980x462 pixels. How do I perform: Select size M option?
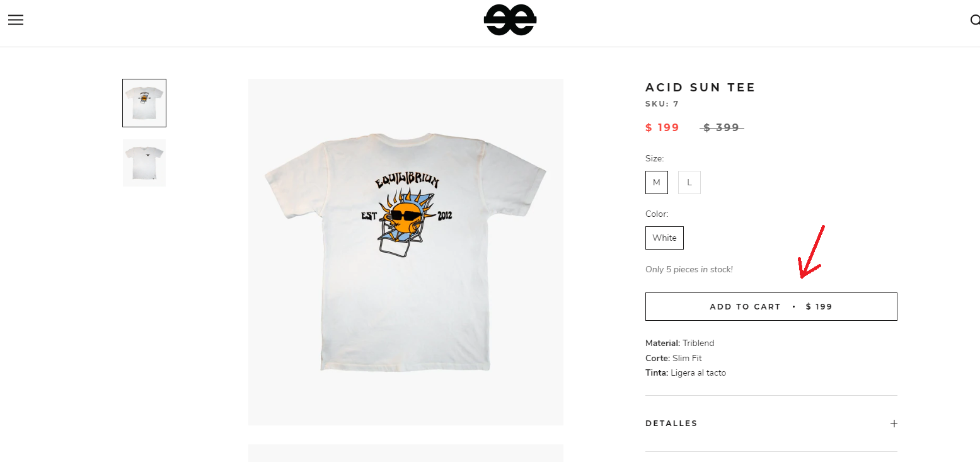(657, 182)
